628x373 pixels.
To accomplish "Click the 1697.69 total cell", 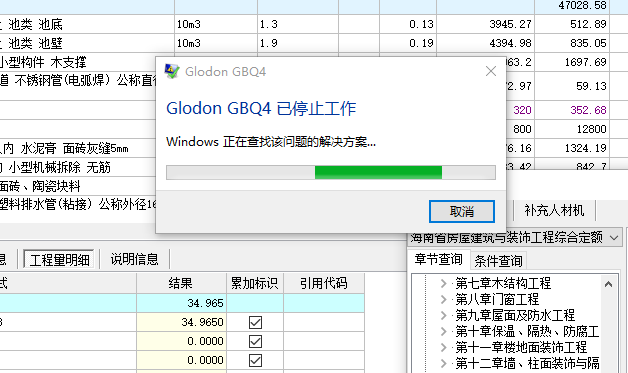I will tap(572, 62).
